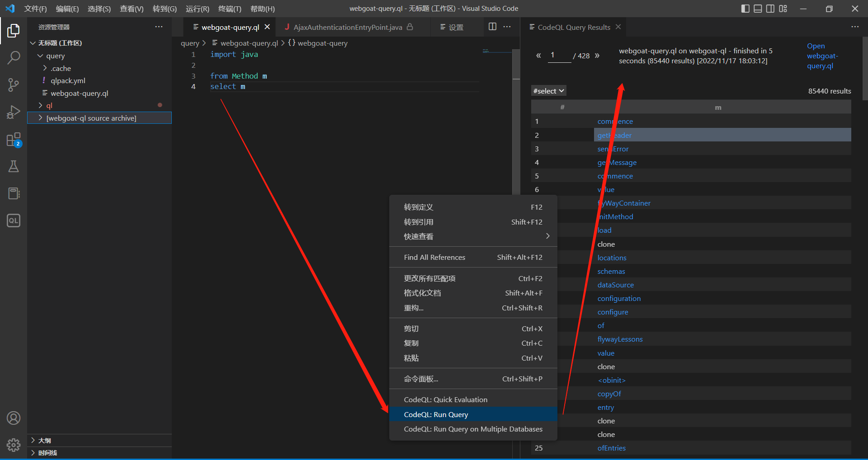868x460 pixels.
Task: Open the Extensions view icon
Action: 14,140
